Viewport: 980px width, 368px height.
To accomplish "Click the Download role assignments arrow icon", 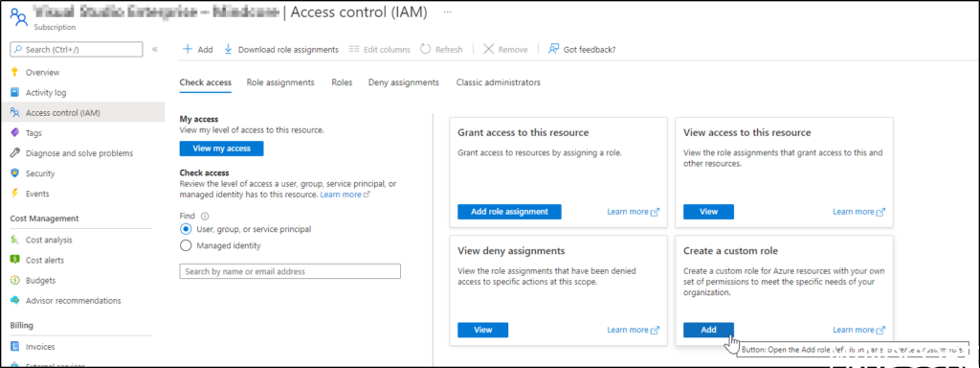I will (x=228, y=50).
